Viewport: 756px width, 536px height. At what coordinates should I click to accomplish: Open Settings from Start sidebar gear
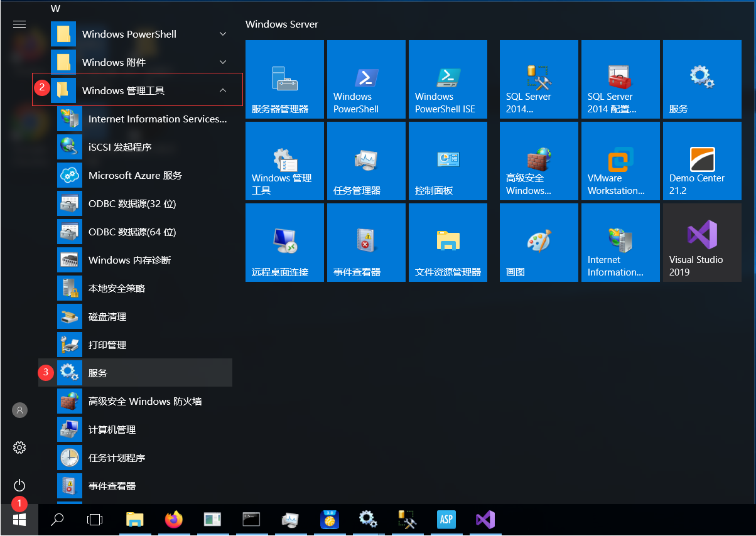pos(19,448)
